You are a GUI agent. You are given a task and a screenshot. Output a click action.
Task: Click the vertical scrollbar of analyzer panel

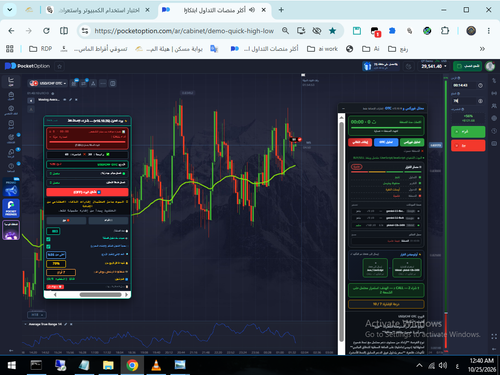(341, 232)
